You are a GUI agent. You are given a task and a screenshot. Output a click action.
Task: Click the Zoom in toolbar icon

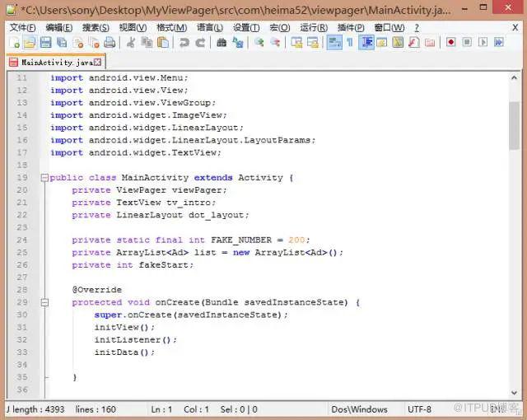click(259, 43)
